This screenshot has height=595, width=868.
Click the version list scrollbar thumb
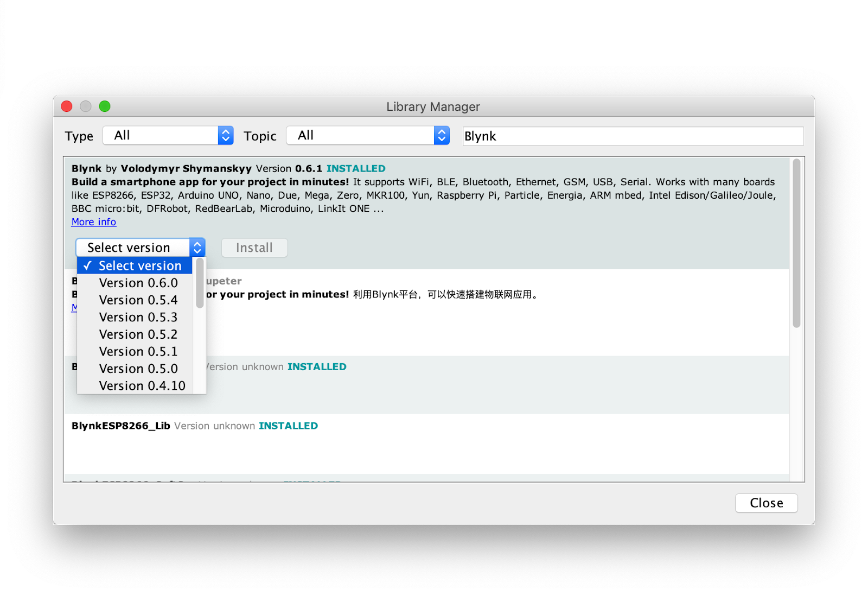(200, 283)
